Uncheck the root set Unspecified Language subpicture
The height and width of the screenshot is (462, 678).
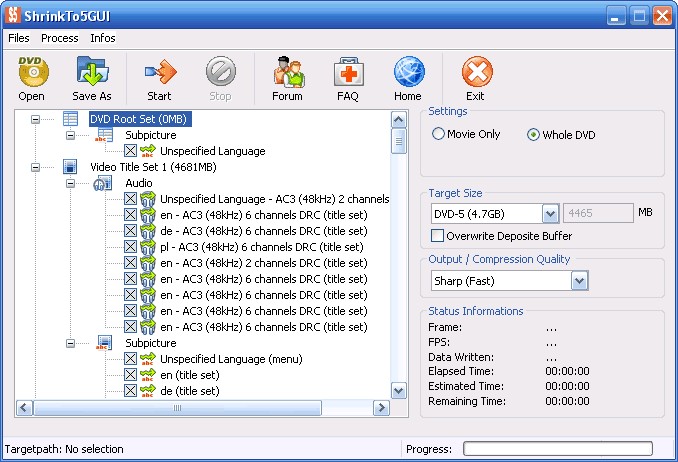(x=130, y=151)
